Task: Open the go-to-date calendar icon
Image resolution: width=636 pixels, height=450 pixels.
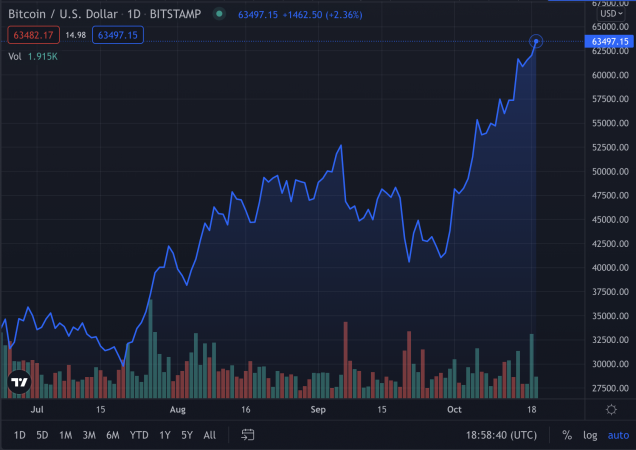Action: click(x=247, y=435)
